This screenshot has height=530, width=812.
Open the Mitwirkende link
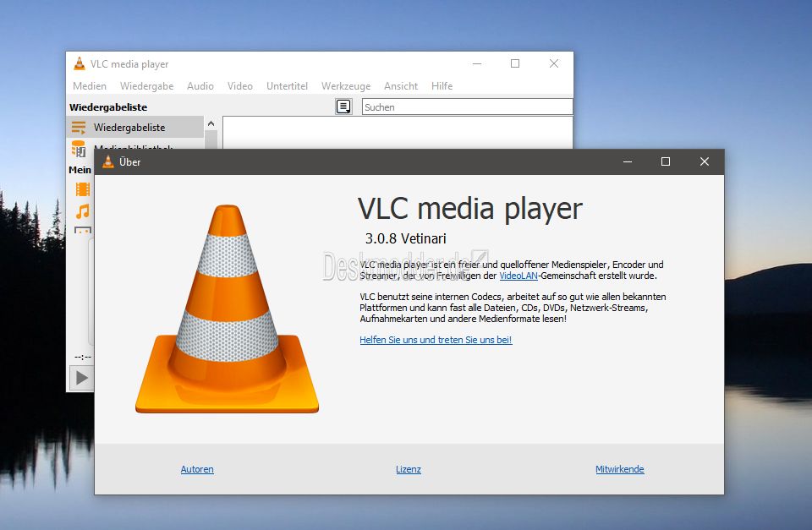coord(619,469)
